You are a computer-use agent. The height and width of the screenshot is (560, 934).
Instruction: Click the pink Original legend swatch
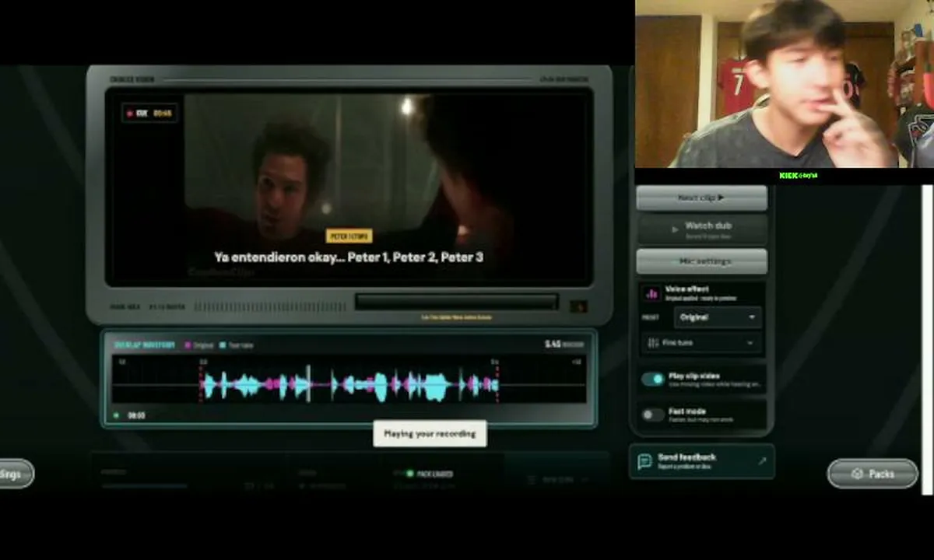[x=187, y=345]
